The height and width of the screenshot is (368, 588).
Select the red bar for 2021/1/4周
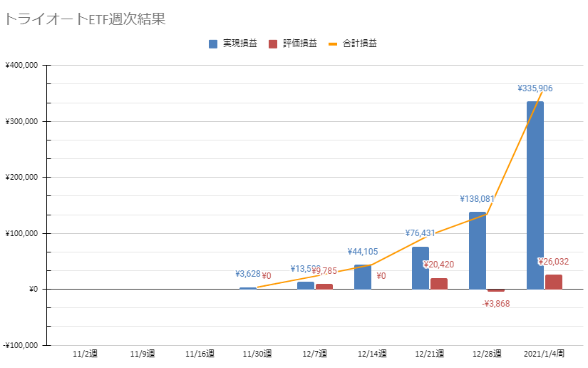click(x=554, y=282)
